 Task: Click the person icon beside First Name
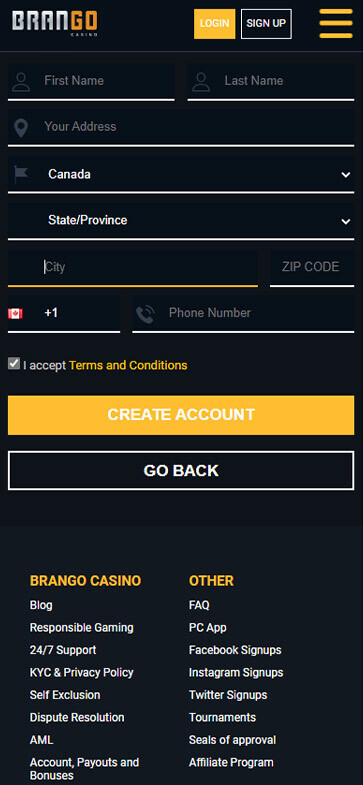point(21,81)
